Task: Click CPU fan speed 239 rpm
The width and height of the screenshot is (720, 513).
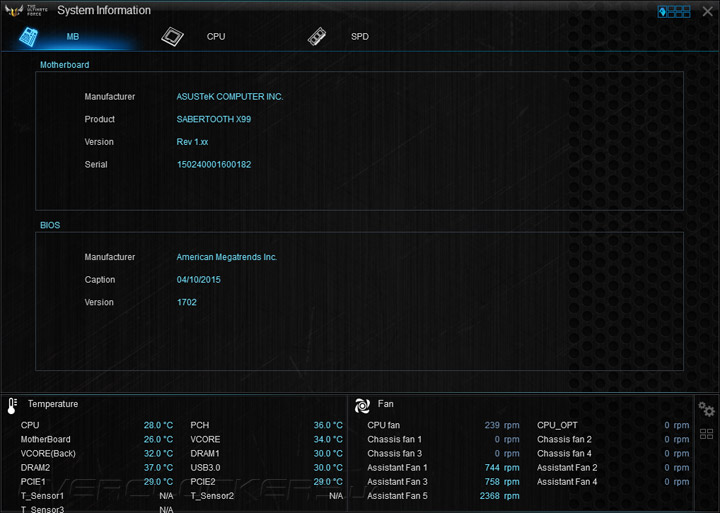Action: tap(501, 425)
